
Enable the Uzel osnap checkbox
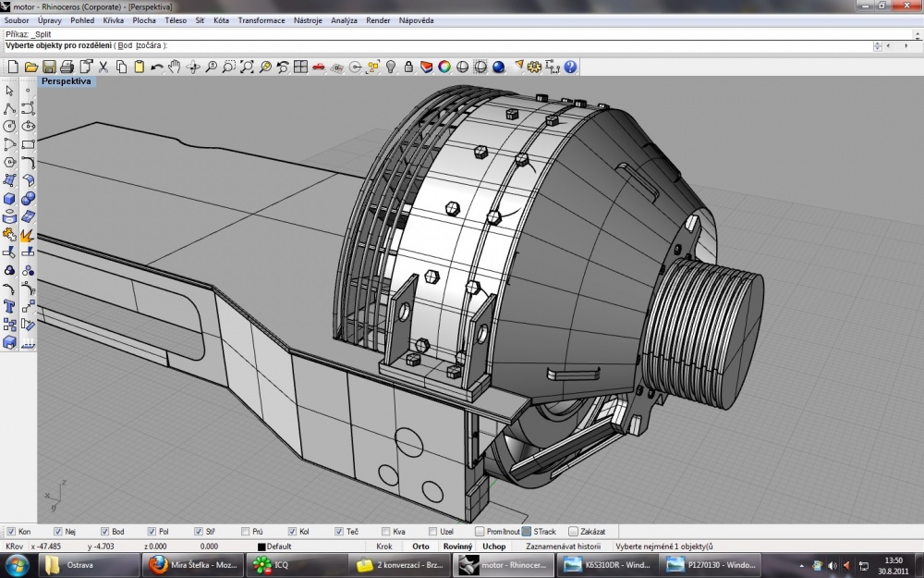[433, 532]
